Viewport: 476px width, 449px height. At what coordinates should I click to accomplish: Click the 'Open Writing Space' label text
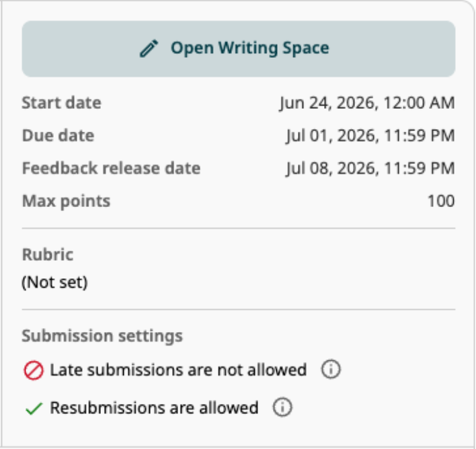point(250,48)
